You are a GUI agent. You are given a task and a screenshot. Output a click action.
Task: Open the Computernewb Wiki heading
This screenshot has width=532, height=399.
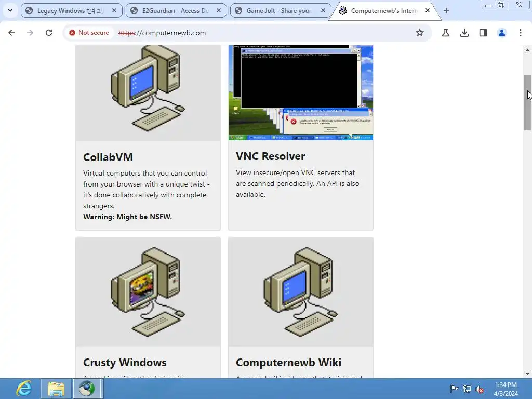coord(288,362)
